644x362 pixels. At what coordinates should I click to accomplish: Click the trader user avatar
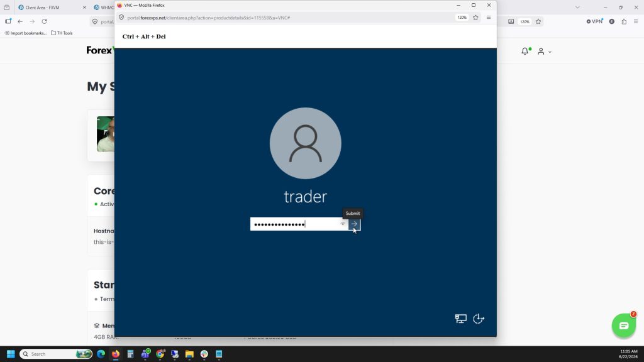point(305,143)
